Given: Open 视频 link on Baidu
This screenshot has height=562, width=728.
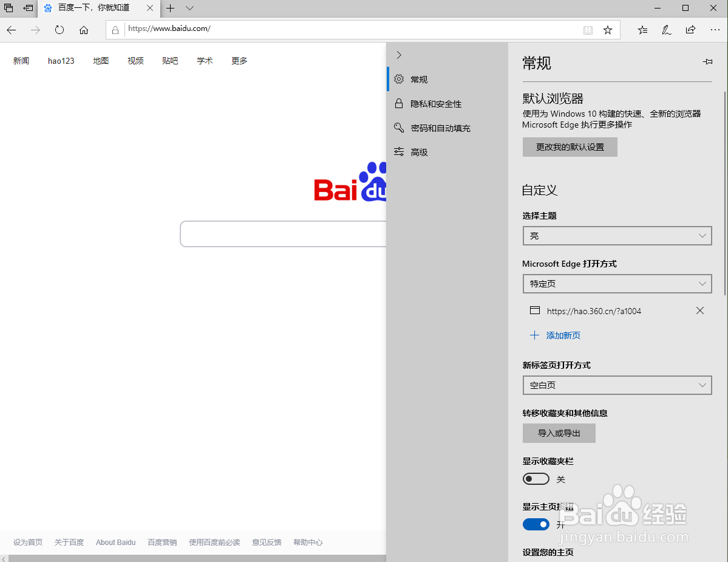Looking at the screenshot, I should [x=135, y=61].
